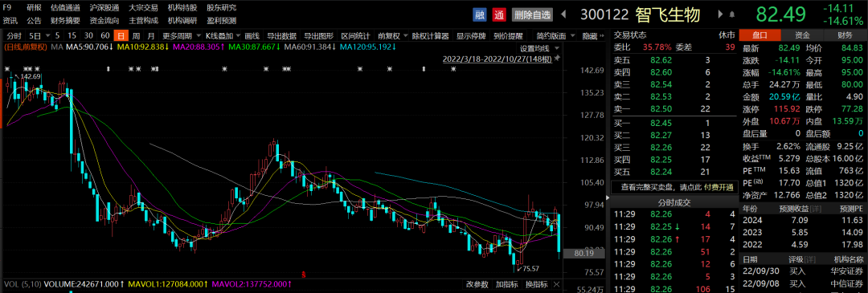Switch to the 财务 tab
The image size is (868, 293).
pyautogui.click(x=845, y=35)
